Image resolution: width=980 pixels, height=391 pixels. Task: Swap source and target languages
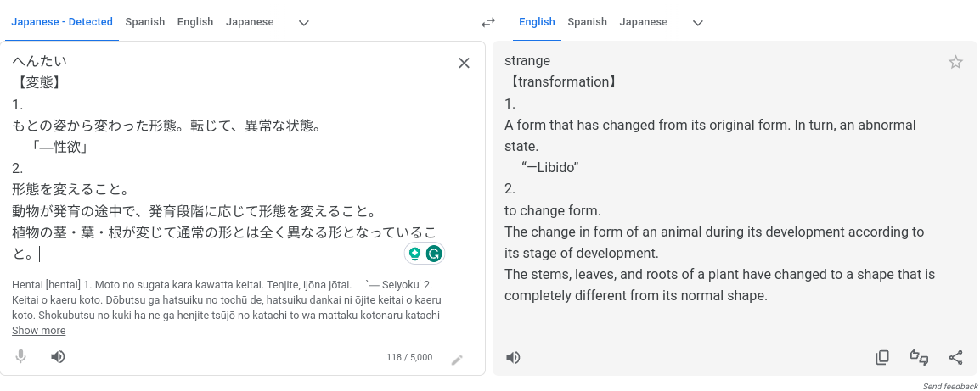click(x=487, y=23)
